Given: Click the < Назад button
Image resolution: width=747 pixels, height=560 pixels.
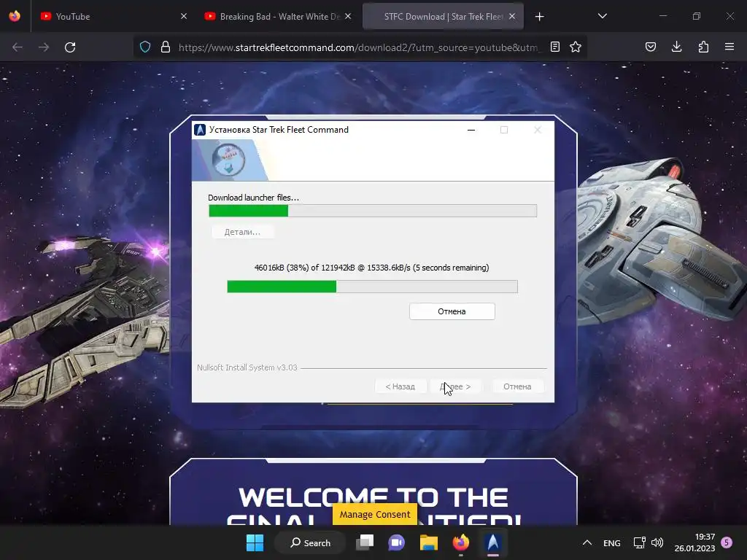Looking at the screenshot, I should (400, 386).
